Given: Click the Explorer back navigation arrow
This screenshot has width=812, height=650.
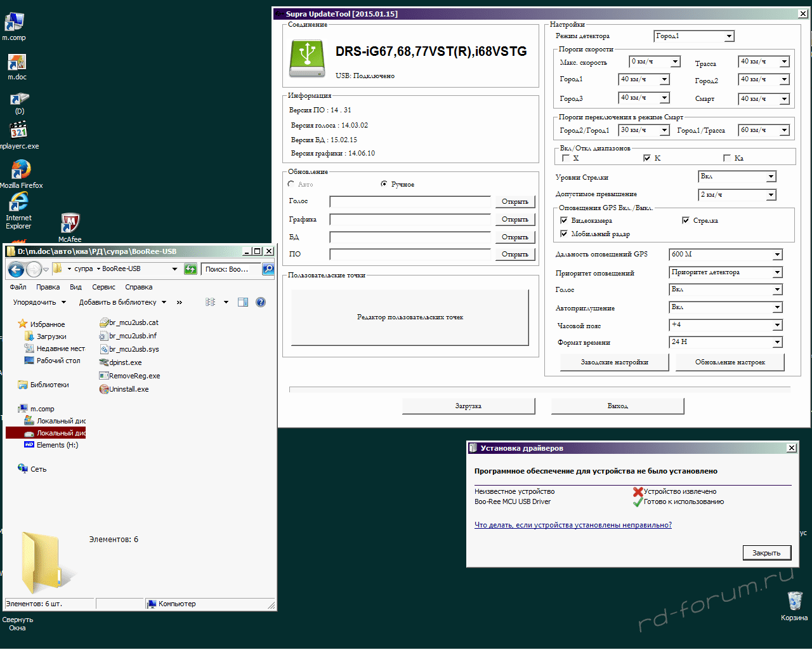Looking at the screenshot, I should 16,269.
